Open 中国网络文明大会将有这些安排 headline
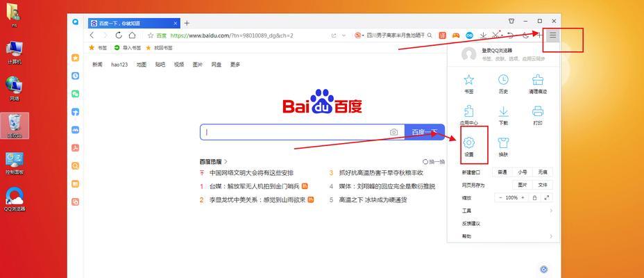 [251, 173]
